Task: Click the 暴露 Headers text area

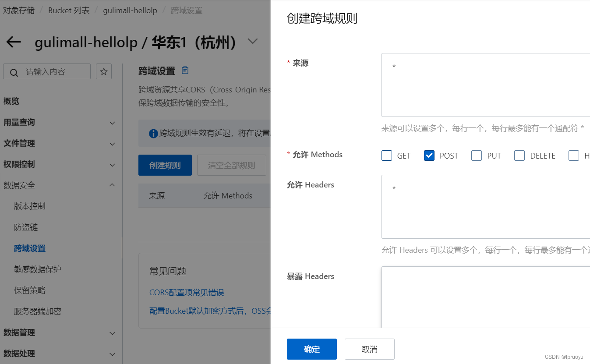Action: 486,297
